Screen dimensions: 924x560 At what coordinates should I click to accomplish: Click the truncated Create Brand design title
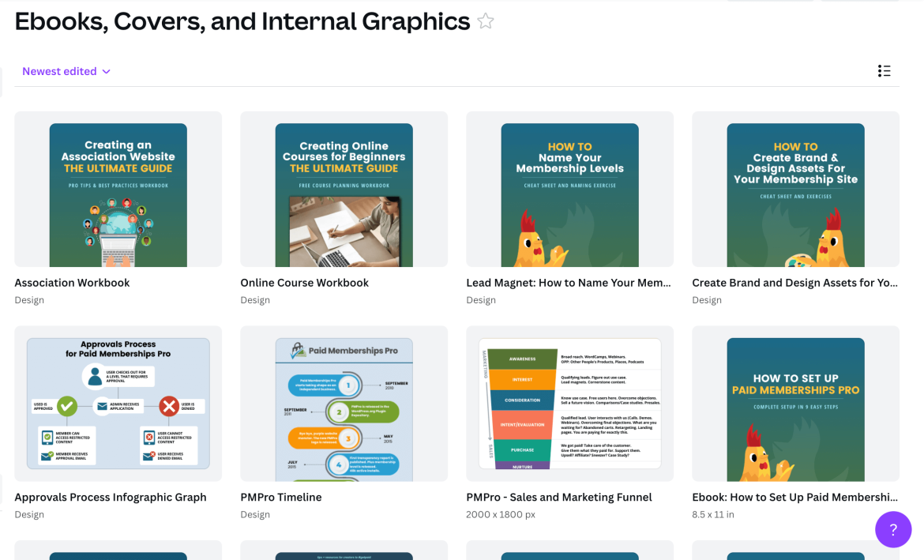pos(794,282)
